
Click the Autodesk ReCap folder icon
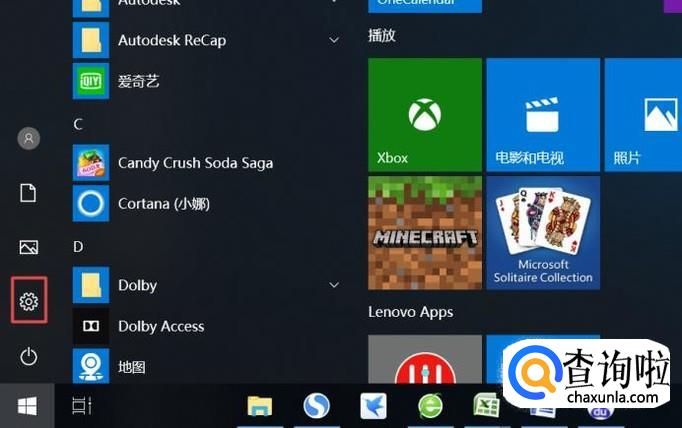pos(91,40)
